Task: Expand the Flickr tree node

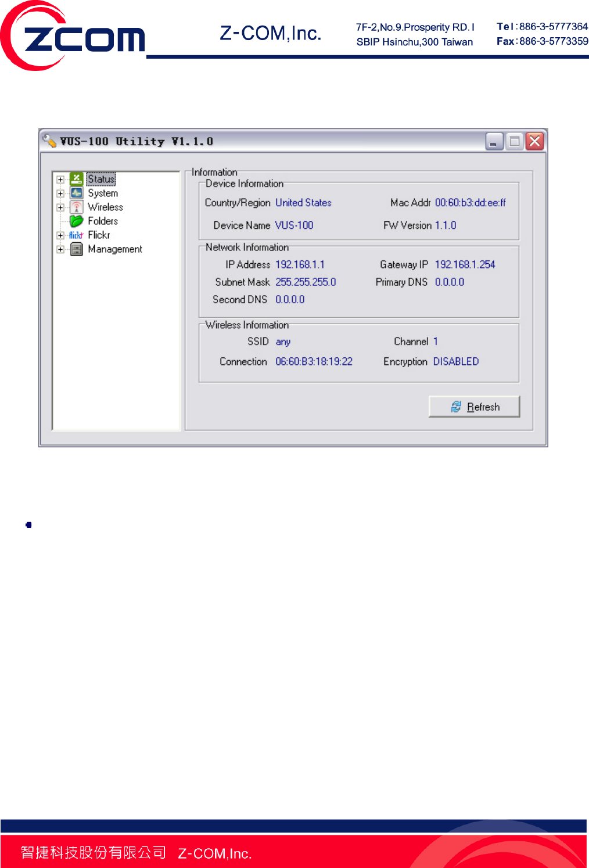Action: pos(60,235)
